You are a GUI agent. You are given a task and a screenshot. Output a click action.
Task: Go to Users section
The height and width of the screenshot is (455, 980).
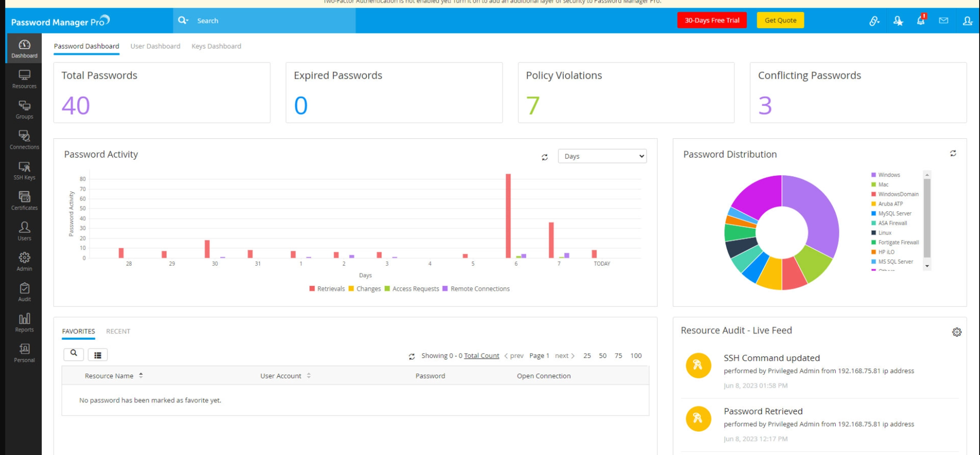click(x=24, y=231)
